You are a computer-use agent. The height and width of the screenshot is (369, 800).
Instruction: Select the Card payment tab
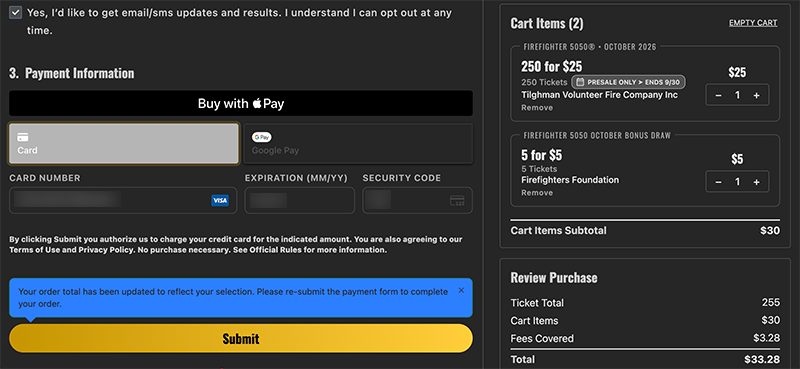pyautogui.click(x=123, y=143)
